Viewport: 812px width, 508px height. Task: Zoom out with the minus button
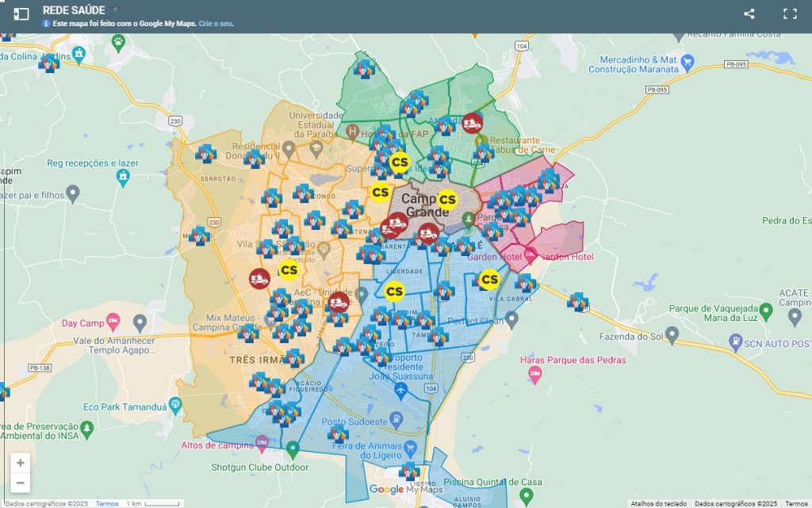pyautogui.click(x=21, y=483)
